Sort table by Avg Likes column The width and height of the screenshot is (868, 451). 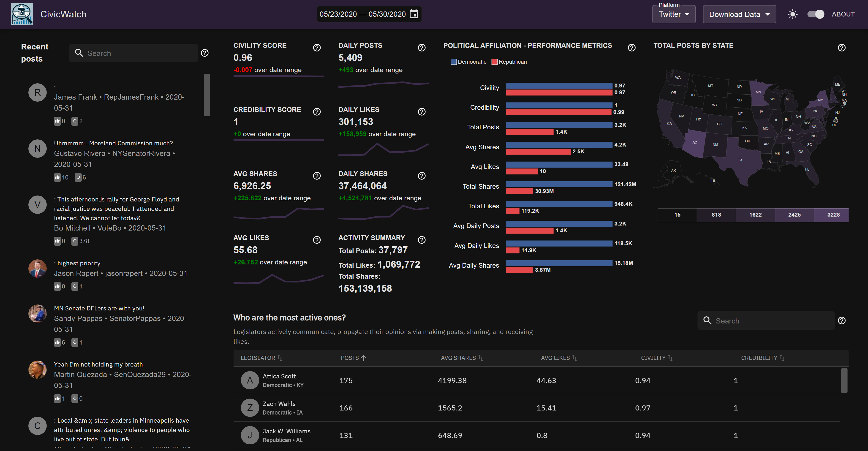(x=559, y=358)
